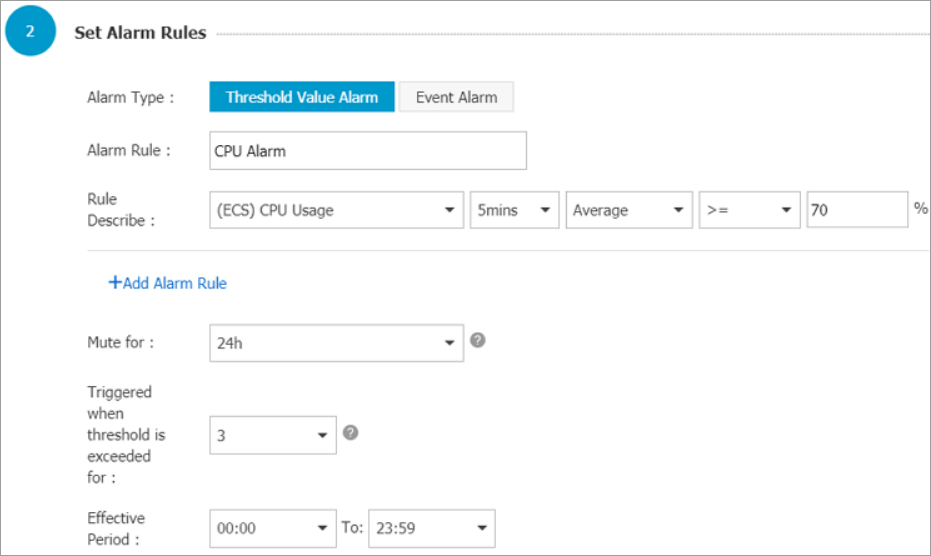
Task: Click the help icon beside Mute for
Action: pos(478,340)
